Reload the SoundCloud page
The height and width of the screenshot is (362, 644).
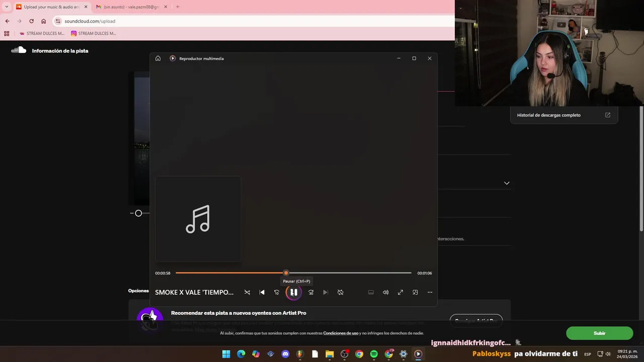(31, 21)
